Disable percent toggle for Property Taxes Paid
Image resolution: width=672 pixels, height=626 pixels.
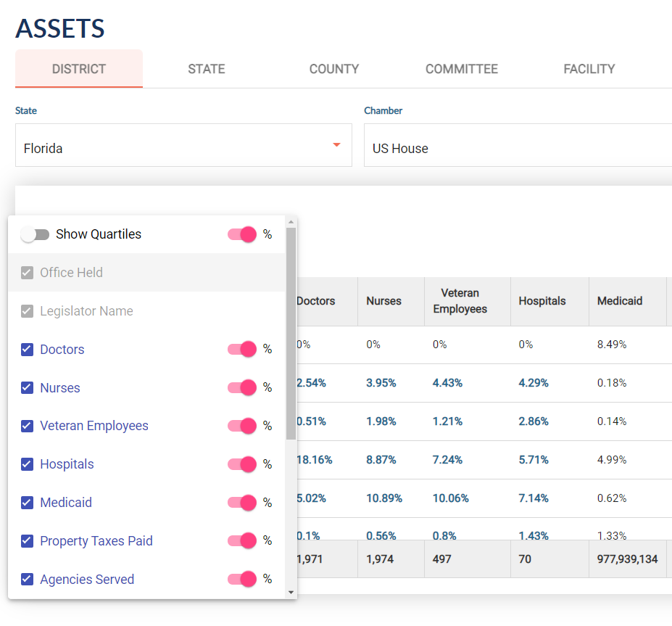pyautogui.click(x=242, y=541)
